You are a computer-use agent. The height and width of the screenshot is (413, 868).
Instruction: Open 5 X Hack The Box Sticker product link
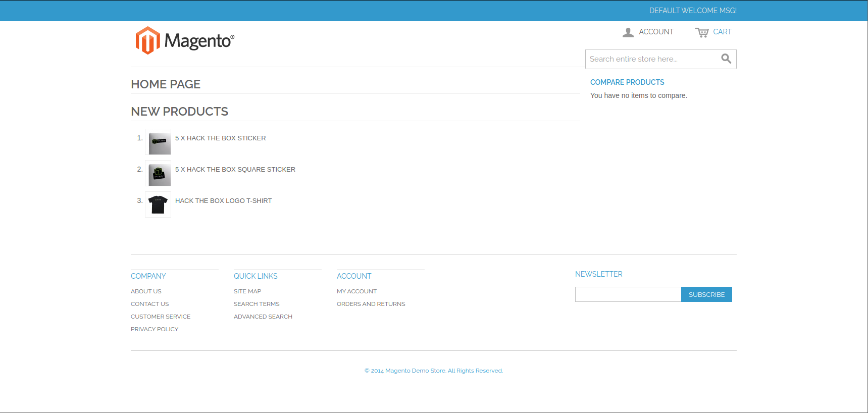coord(220,138)
